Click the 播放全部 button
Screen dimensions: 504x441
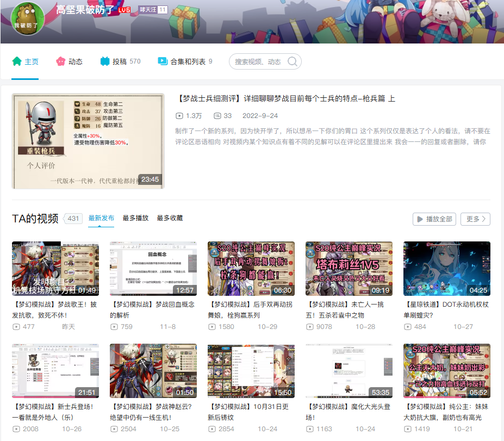[x=434, y=219]
